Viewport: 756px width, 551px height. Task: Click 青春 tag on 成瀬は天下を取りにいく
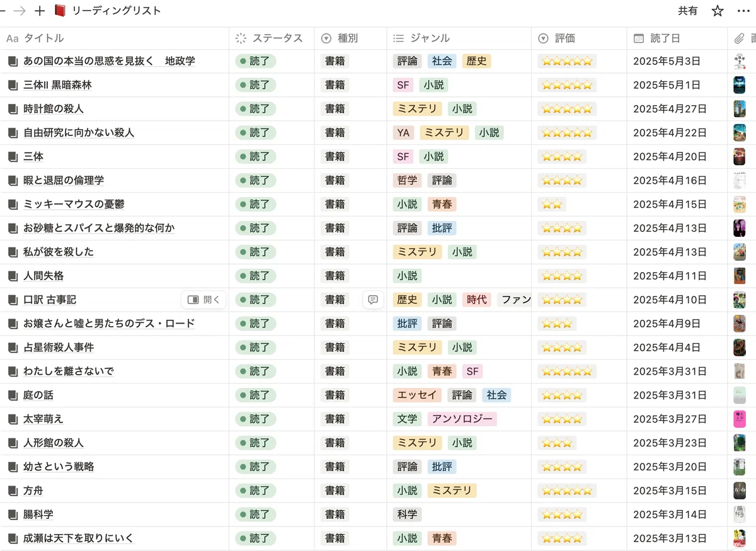click(x=442, y=538)
